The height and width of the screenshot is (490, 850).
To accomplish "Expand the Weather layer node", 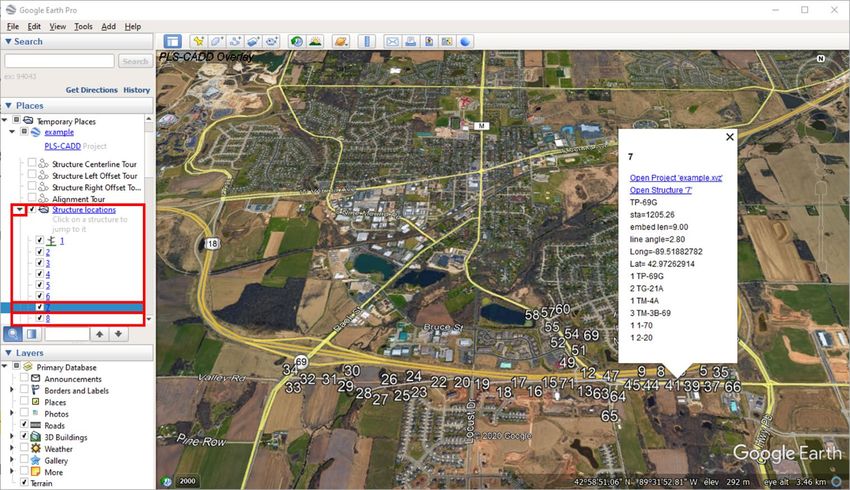I will [12, 448].
